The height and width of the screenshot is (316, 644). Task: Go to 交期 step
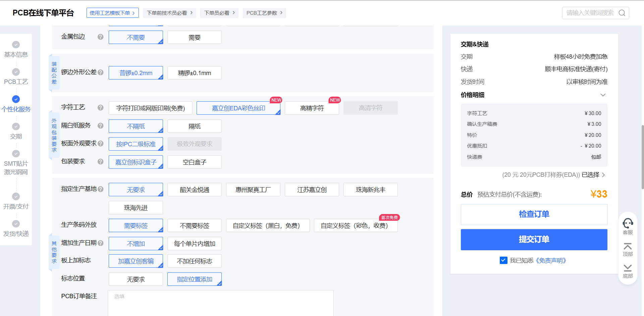(16, 136)
